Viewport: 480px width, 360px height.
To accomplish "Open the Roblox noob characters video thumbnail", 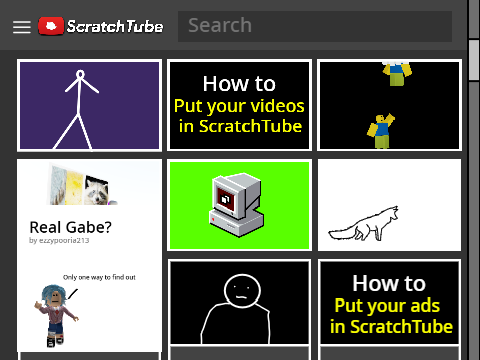I will tap(389, 105).
